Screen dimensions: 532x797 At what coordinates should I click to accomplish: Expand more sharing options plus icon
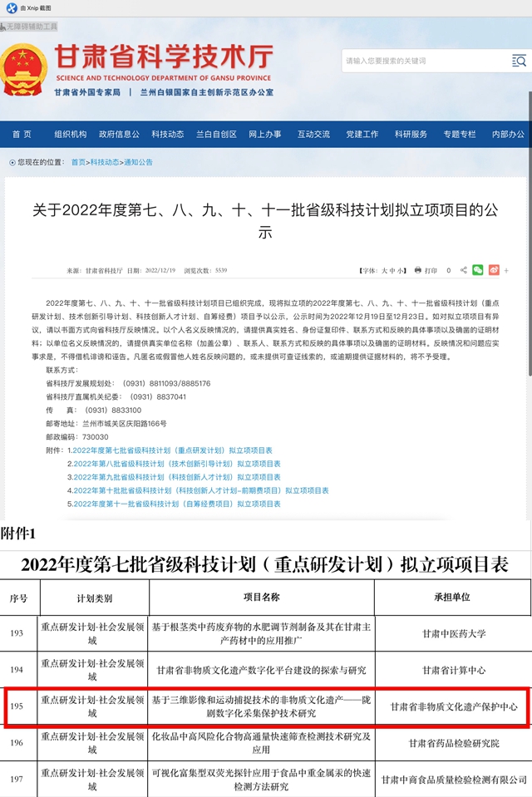coord(506,271)
